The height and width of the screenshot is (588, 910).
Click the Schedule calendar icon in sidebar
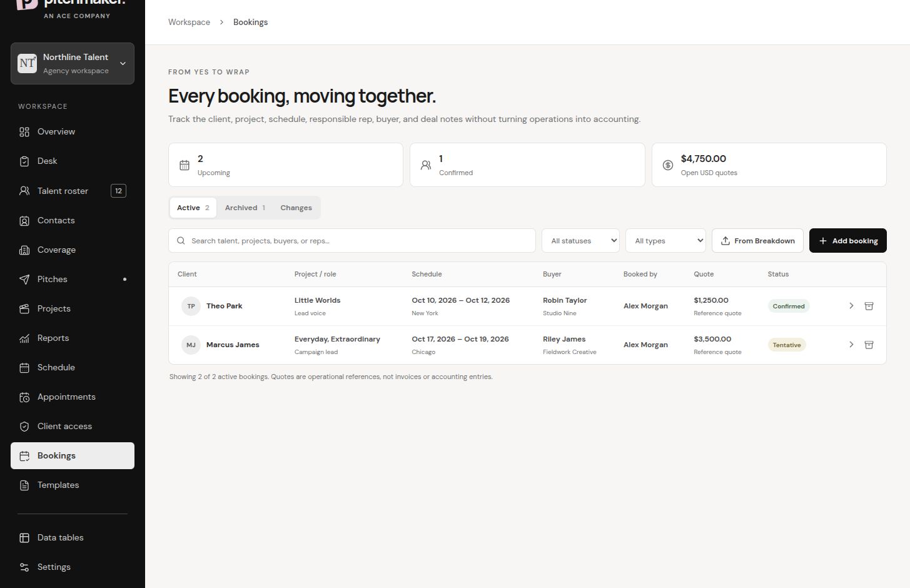24,368
